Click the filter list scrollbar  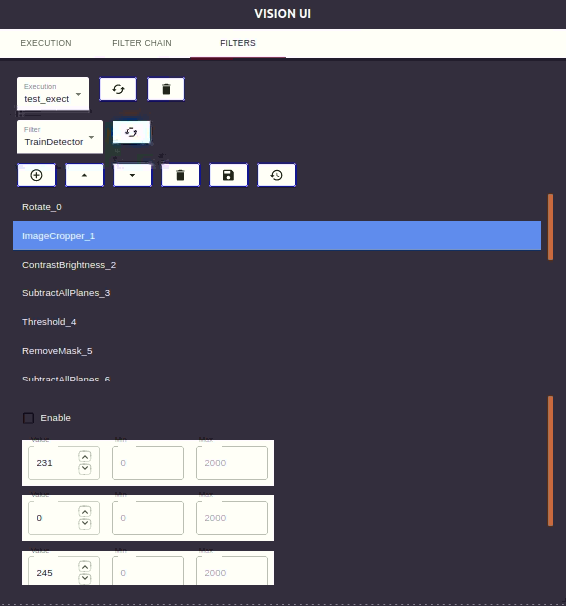click(550, 227)
